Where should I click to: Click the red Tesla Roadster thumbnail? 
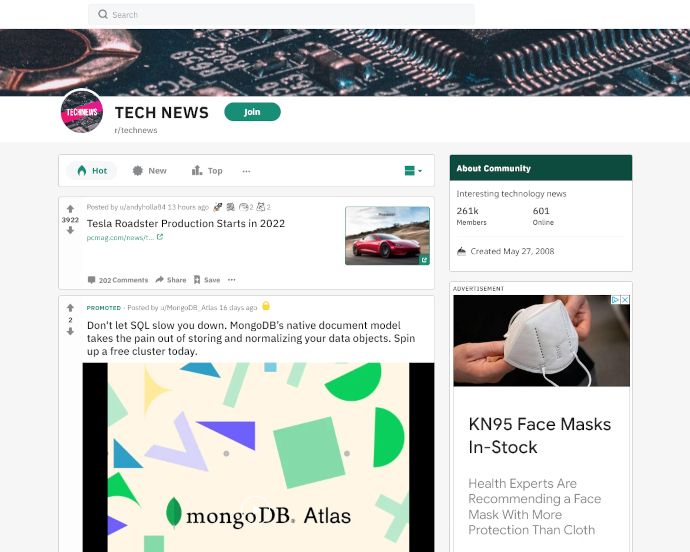coord(387,236)
